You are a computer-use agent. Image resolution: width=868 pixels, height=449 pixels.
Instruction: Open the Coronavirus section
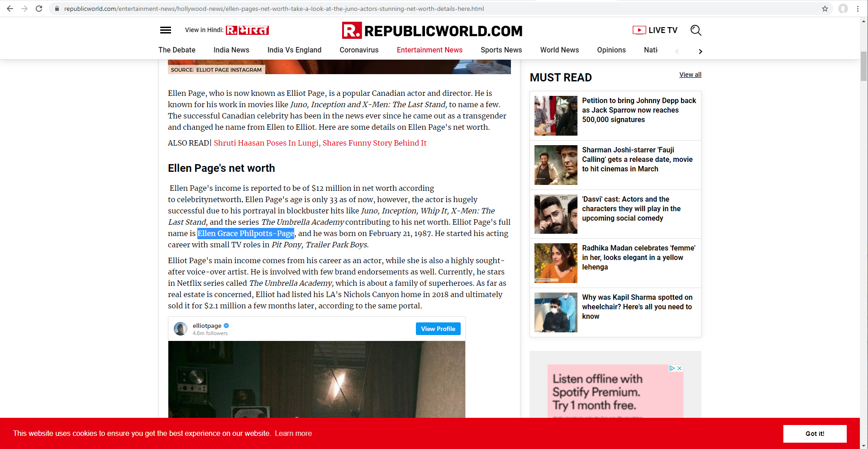[359, 50]
